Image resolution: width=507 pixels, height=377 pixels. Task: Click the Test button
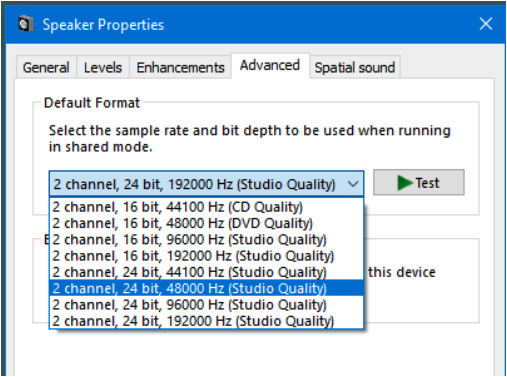click(x=419, y=182)
